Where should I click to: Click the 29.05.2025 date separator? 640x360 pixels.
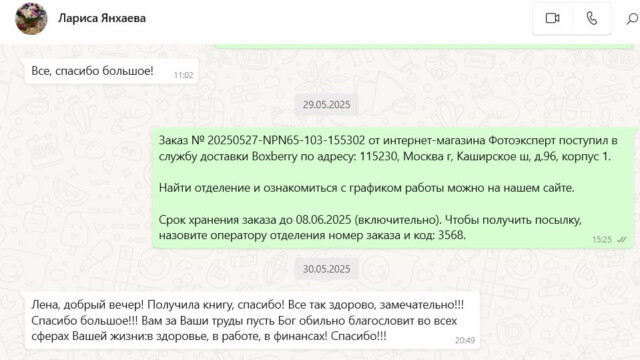(x=327, y=104)
